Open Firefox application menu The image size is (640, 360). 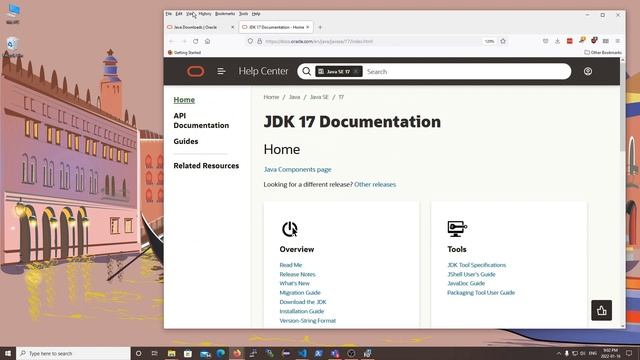[x=618, y=41]
